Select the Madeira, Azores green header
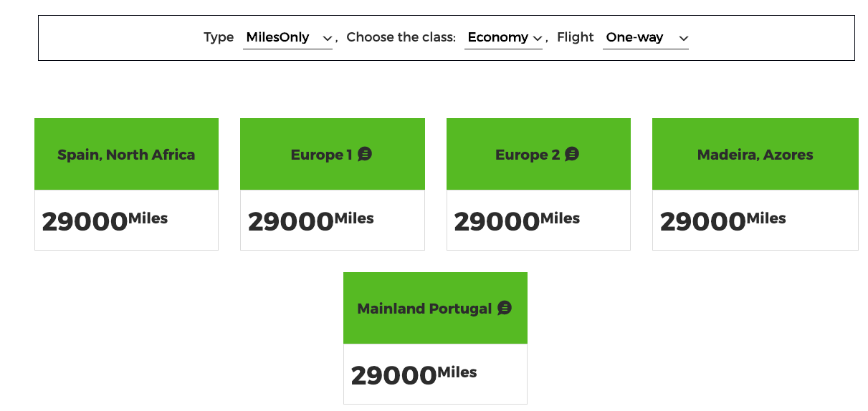The height and width of the screenshot is (411, 868). [755, 155]
